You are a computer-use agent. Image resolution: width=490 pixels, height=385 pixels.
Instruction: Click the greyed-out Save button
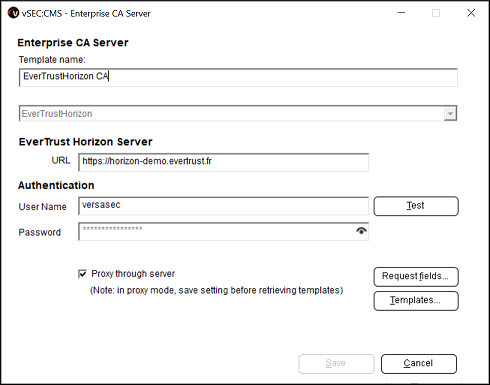pyautogui.click(x=336, y=364)
